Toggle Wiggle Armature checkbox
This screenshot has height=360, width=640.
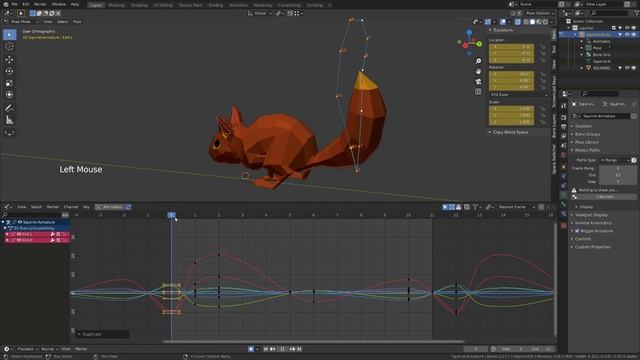tap(577, 231)
